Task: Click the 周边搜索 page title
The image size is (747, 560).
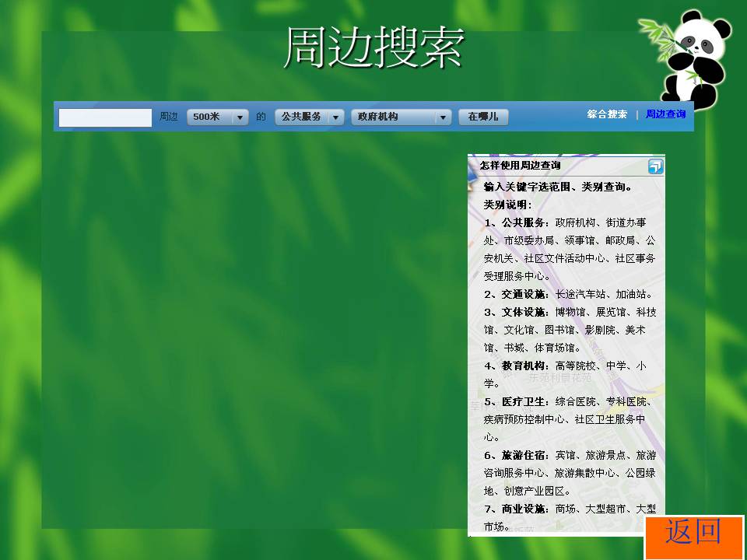Action: (x=373, y=48)
